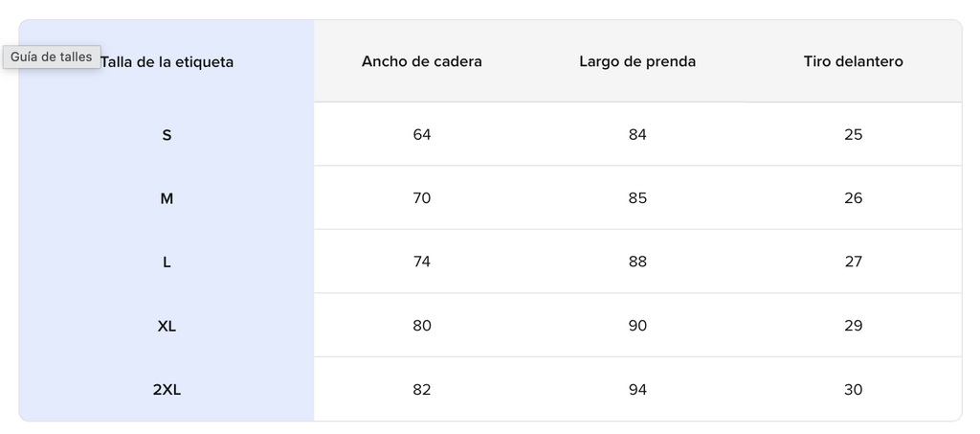Click the Guía de talles tooltip

[52, 57]
